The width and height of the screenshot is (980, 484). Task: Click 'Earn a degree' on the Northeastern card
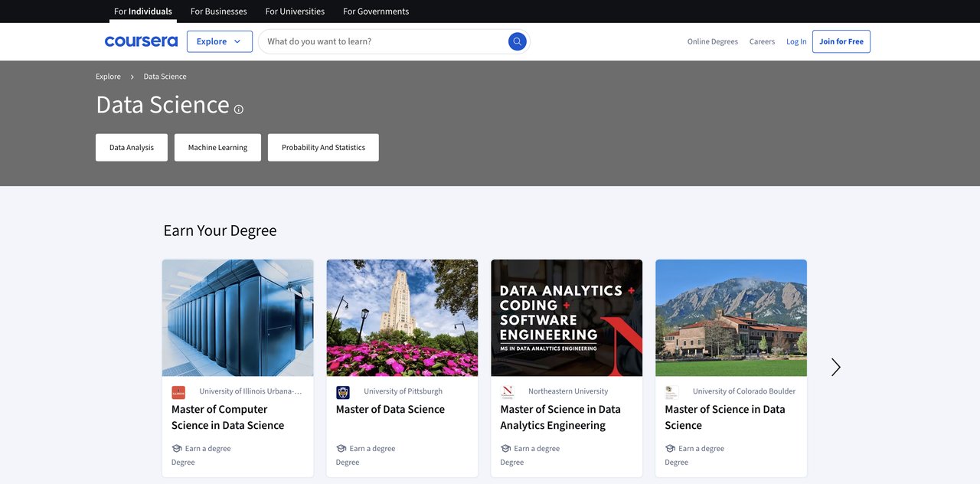tap(537, 449)
